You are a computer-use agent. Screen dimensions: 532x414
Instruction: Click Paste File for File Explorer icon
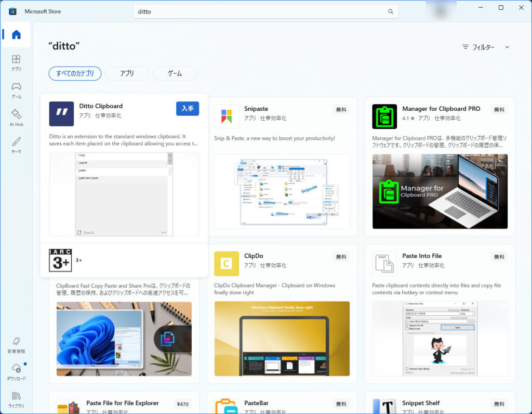(x=68, y=406)
